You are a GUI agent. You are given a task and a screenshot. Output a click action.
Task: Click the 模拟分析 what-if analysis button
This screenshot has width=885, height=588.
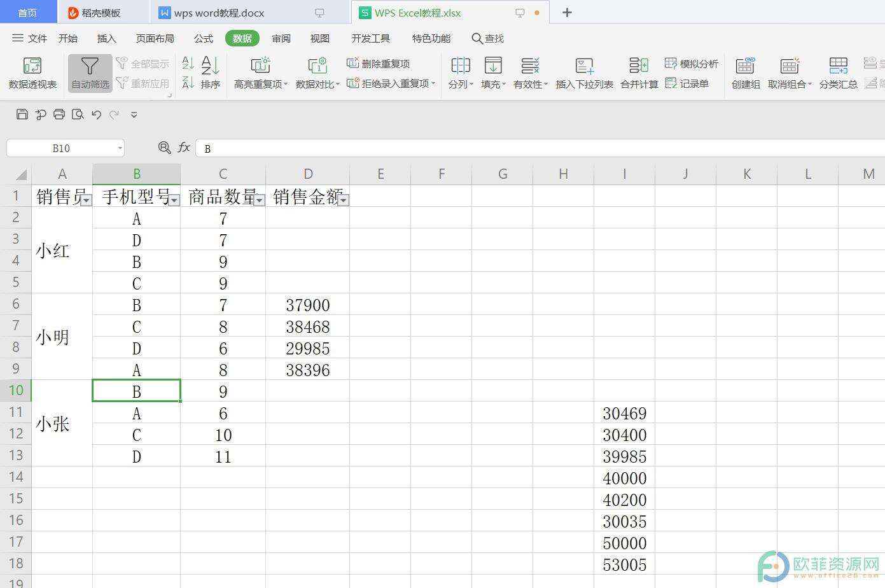pos(692,64)
